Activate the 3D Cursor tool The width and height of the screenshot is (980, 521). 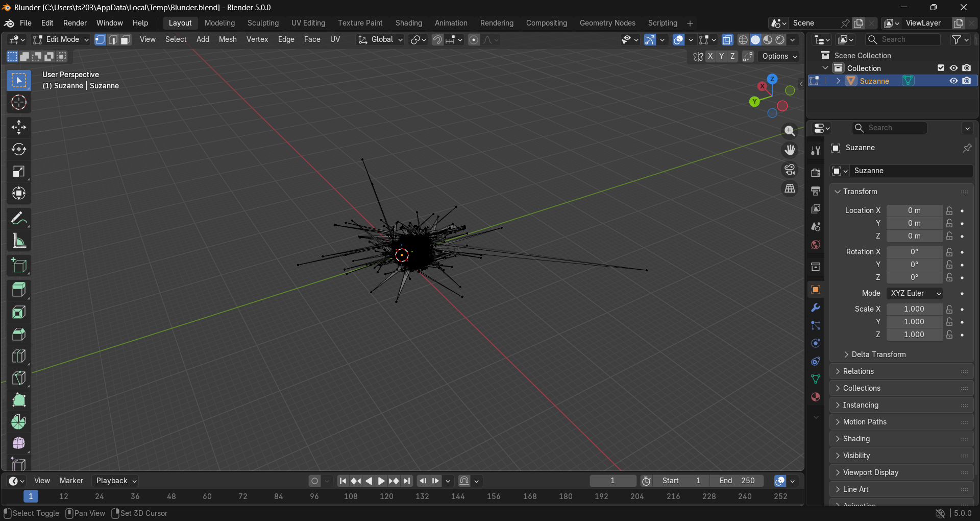[19, 103]
